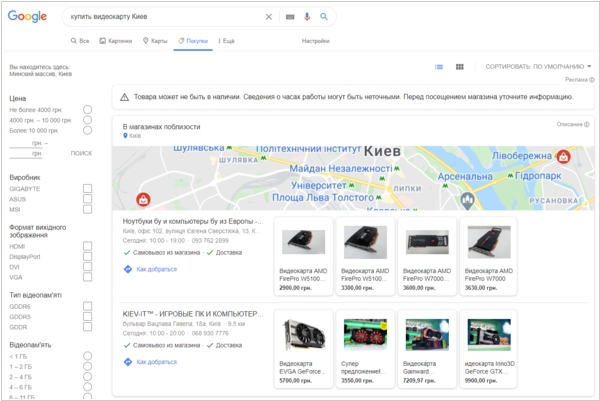The width and height of the screenshot is (600, 401).
Task: Select video memory 2 – 4 ГБ
Action: pos(88,377)
